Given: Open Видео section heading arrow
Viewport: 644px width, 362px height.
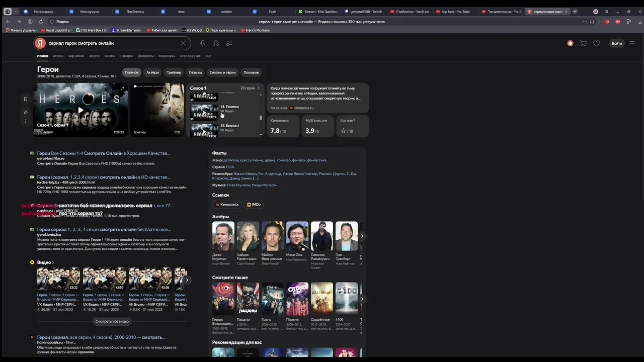Looking at the screenshot, I should coord(53,262).
